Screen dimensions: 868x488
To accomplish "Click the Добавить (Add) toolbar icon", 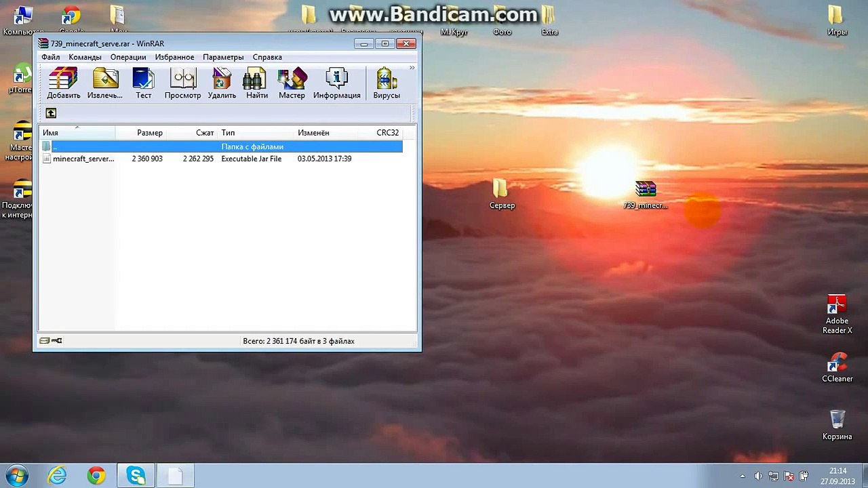I will (64, 83).
